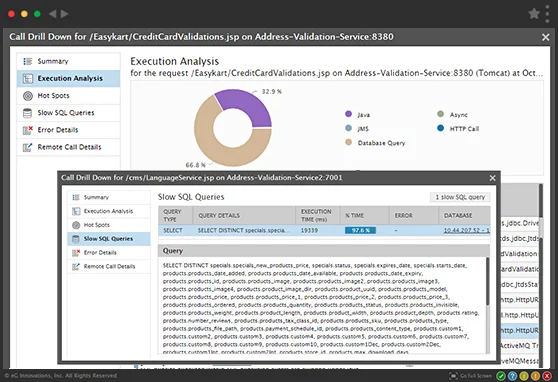Close the LanguageService.jsp drill down window
The width and height of the screenshot is (558, 382).
[493, 178]
